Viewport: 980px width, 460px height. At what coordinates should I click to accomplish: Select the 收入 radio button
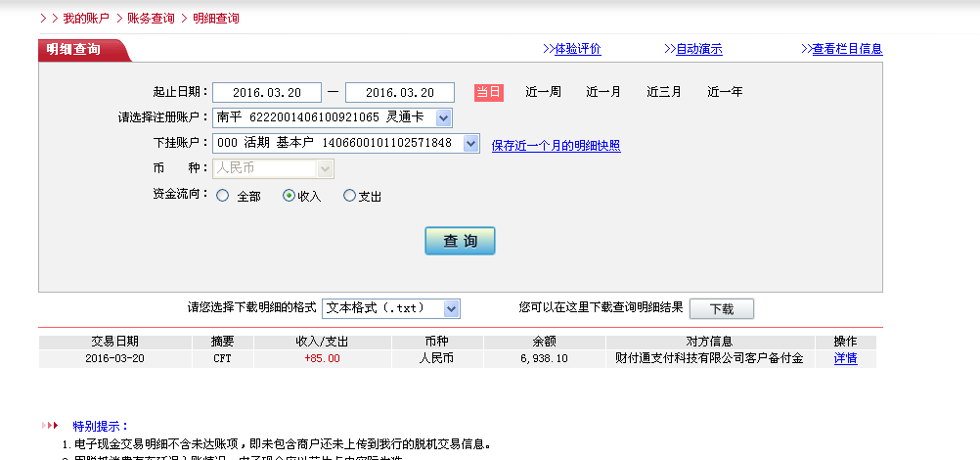(289, 196)
